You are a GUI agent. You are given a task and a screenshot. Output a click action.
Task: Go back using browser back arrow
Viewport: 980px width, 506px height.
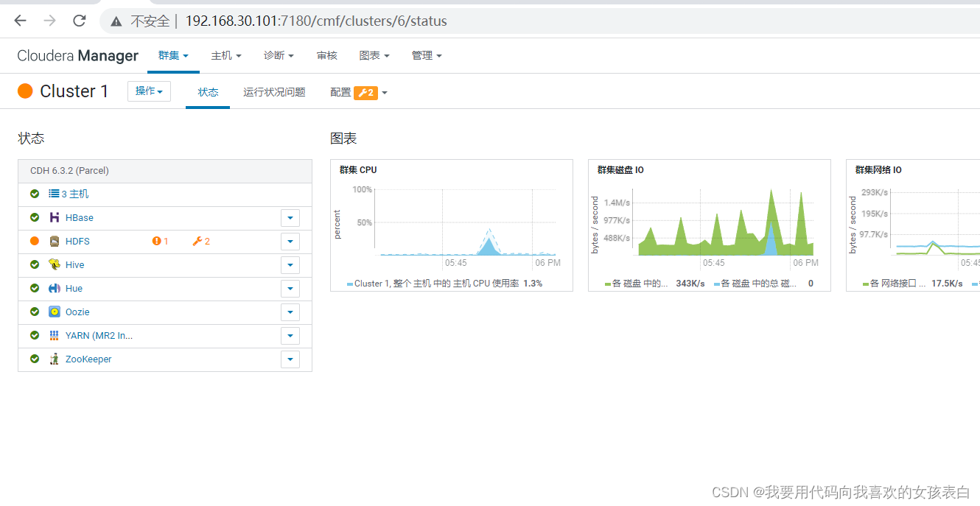click(x=20, y=21)
